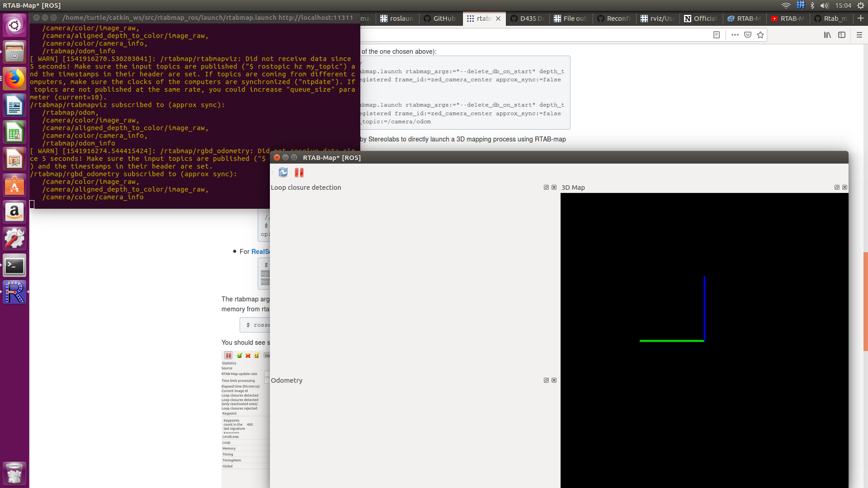Viewport: 868px width, 488px height.
Task: Close the Odometry dock panel
Action: (554, 380)
